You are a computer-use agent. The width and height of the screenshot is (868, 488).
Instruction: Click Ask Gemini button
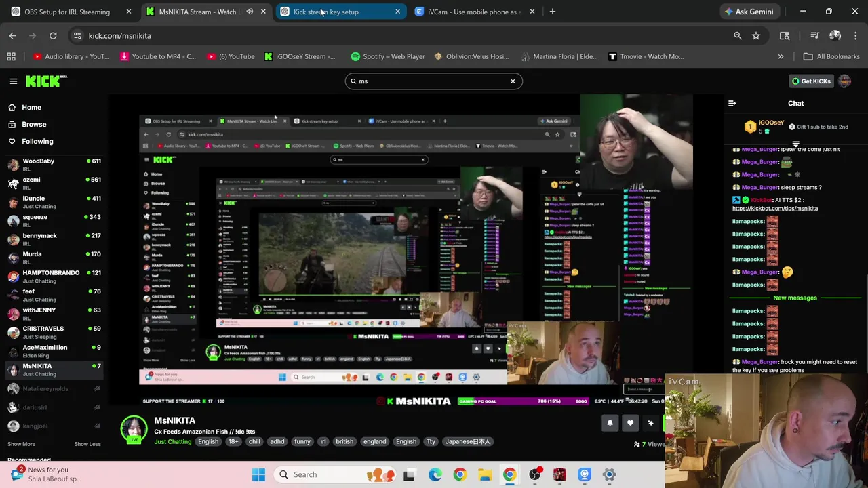749,12
